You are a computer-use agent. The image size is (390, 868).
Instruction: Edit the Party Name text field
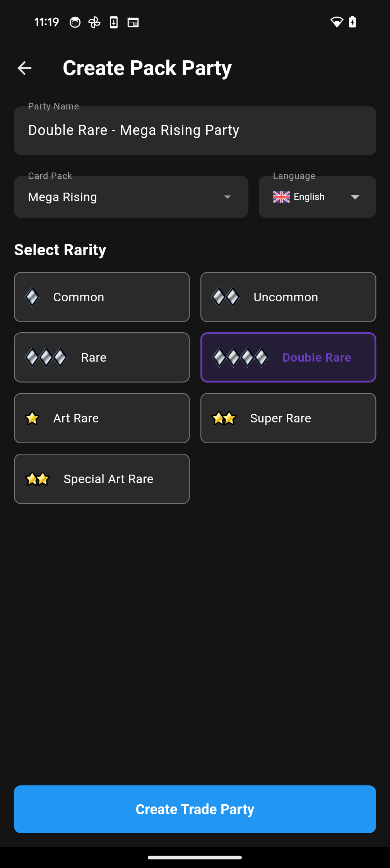195,131
